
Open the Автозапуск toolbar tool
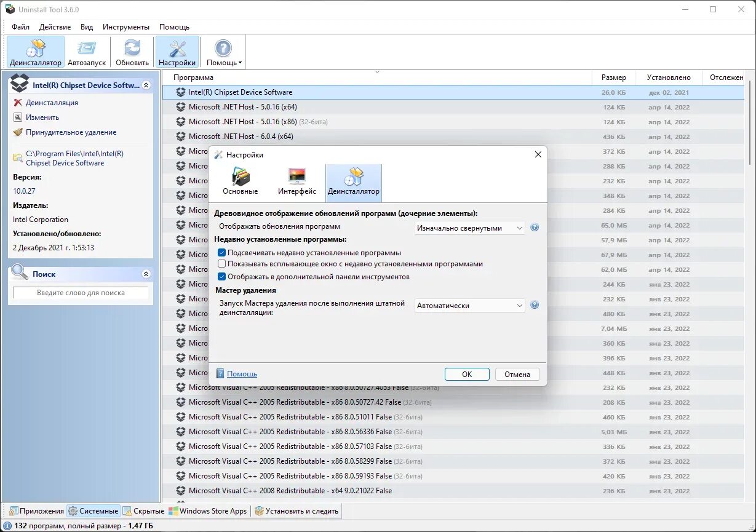[x=87, y=52]
